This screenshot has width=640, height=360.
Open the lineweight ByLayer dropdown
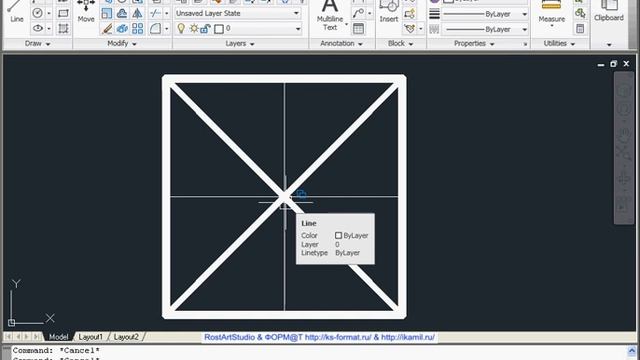[484, 14]
